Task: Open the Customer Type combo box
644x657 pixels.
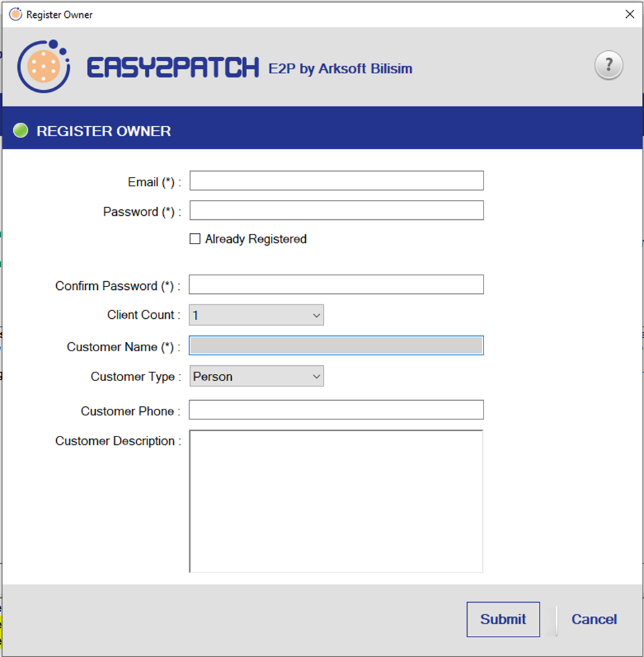Action: pyautogui.click(x=256, y=377)
